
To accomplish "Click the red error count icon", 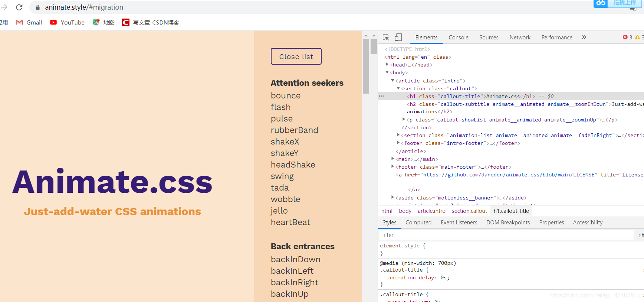I will [x=625, y=37].
